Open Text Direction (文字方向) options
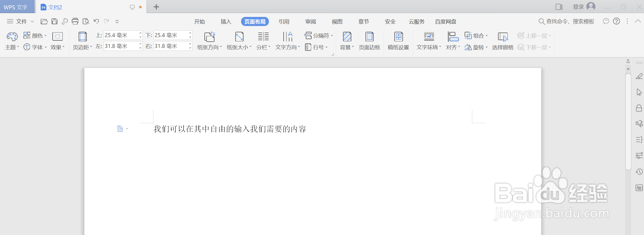Image resolution: width=644 pixels, height=235 pixels. 288,41
